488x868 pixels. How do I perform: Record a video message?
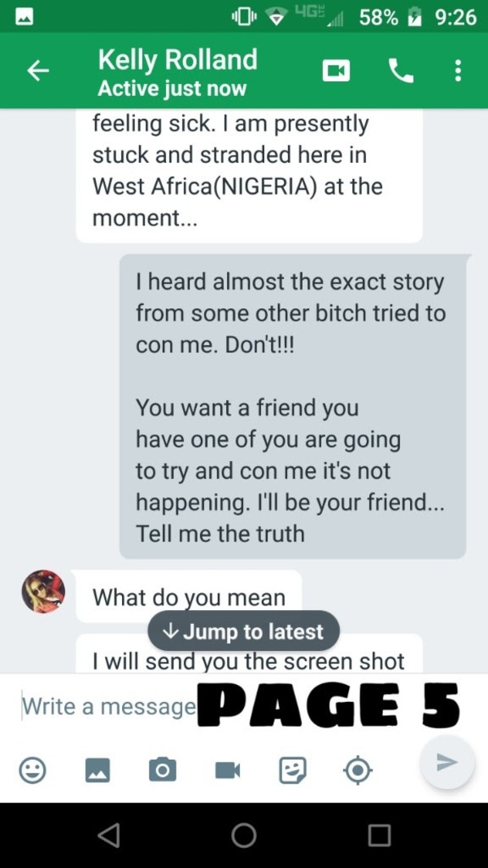point(227,770)
